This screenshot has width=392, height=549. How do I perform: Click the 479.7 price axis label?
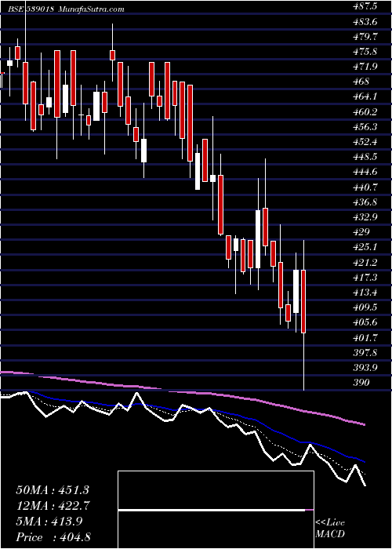coord(365,36)
